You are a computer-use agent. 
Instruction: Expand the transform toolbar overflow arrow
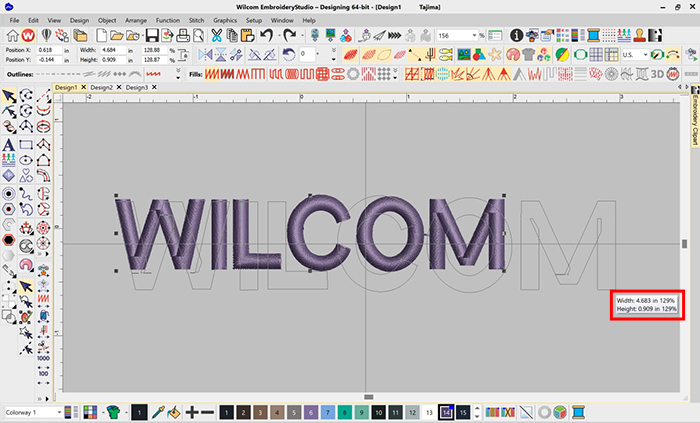coord(333,55)
